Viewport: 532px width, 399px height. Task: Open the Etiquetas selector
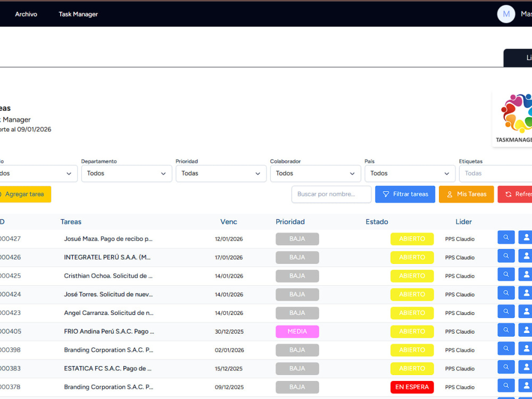[496, 173]
